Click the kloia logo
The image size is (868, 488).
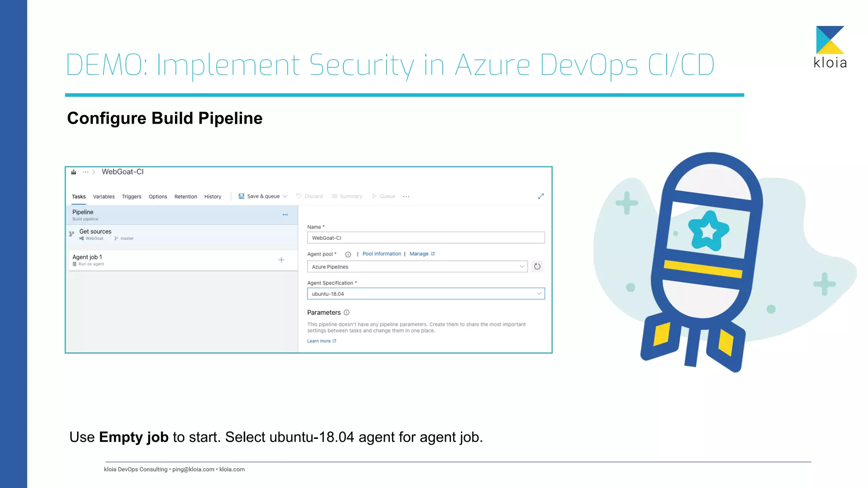830,47
